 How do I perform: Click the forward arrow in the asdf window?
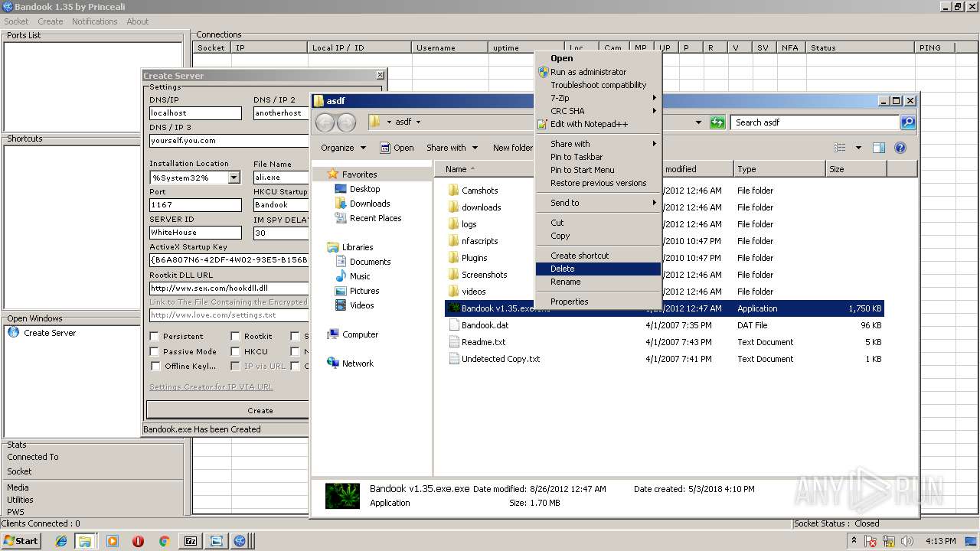click(x=346, y=122)
